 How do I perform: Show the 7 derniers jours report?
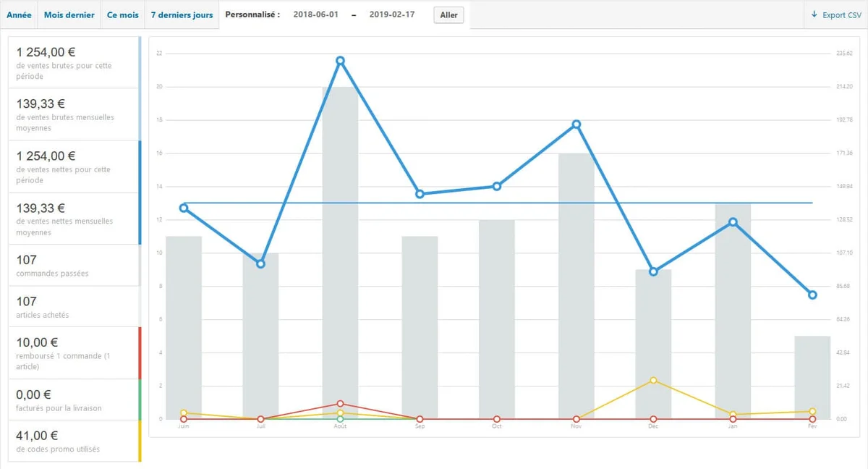[182, 15]
